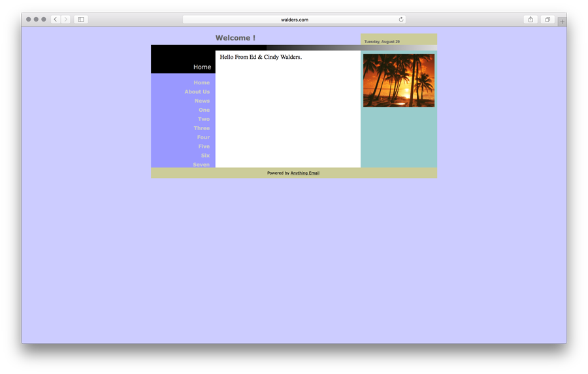This screenshot has height=374, width=588.
Task: Click the reload page icon
Action: 401,20
